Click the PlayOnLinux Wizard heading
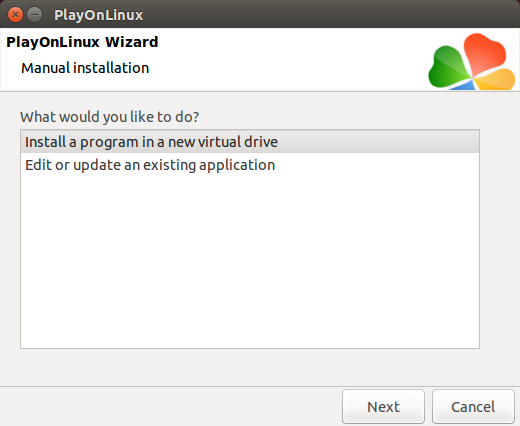The height and width of the screenshot is (426, 520). [82, 42]
